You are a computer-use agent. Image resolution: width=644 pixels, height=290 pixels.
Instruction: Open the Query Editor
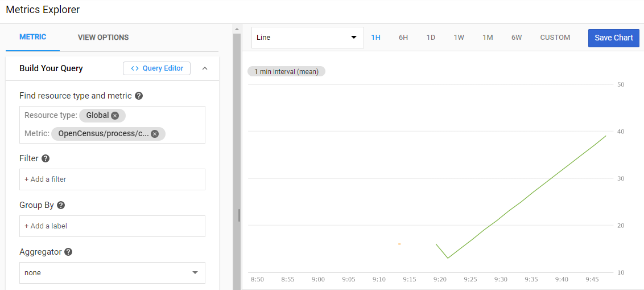click(156, 68)
